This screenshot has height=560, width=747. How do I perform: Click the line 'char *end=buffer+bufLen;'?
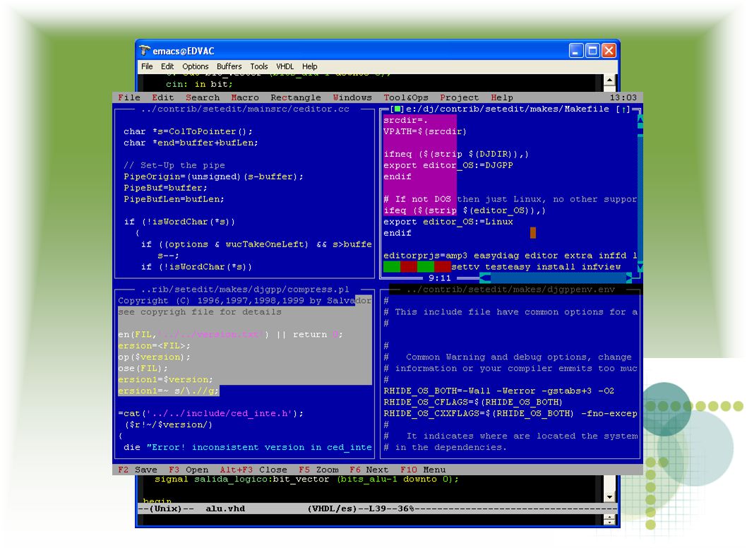coord(191,143)
